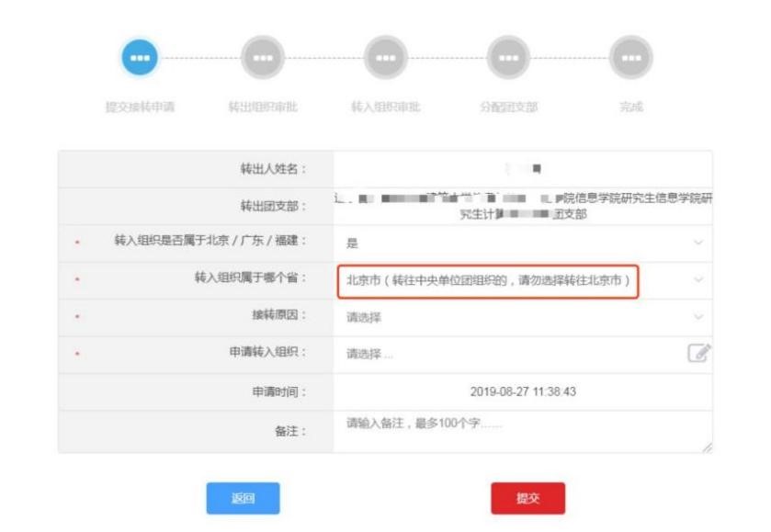
Task: Expand the 转入组织是否属于北京/广东/福建 dropdown arrow
Action: pos(700,243)
